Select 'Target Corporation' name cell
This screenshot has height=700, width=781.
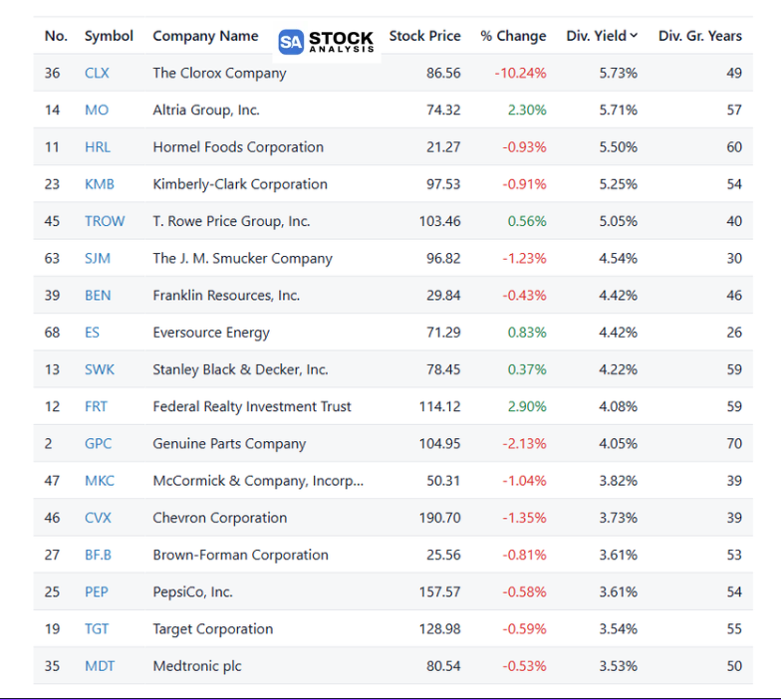(213, 629)
